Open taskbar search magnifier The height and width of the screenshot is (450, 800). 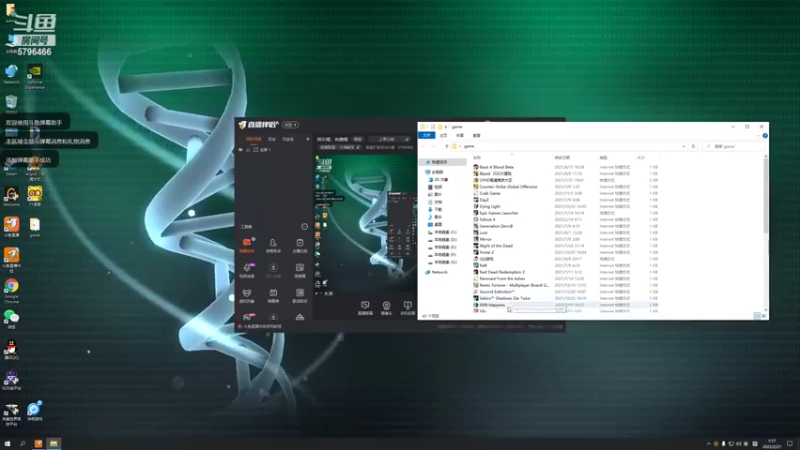point(22,444)
